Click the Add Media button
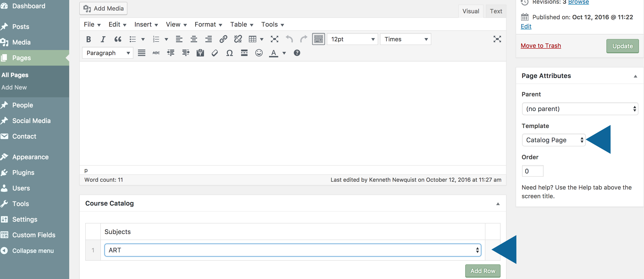Image resolution: width=644 pixels, height=279 pixels. point(103,8)
